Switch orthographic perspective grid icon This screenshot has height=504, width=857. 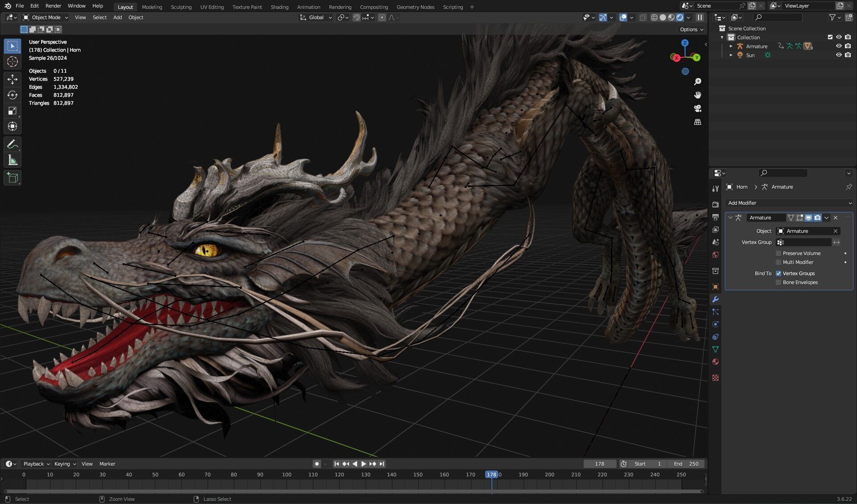pyautogui.click(x=698, y=122)
